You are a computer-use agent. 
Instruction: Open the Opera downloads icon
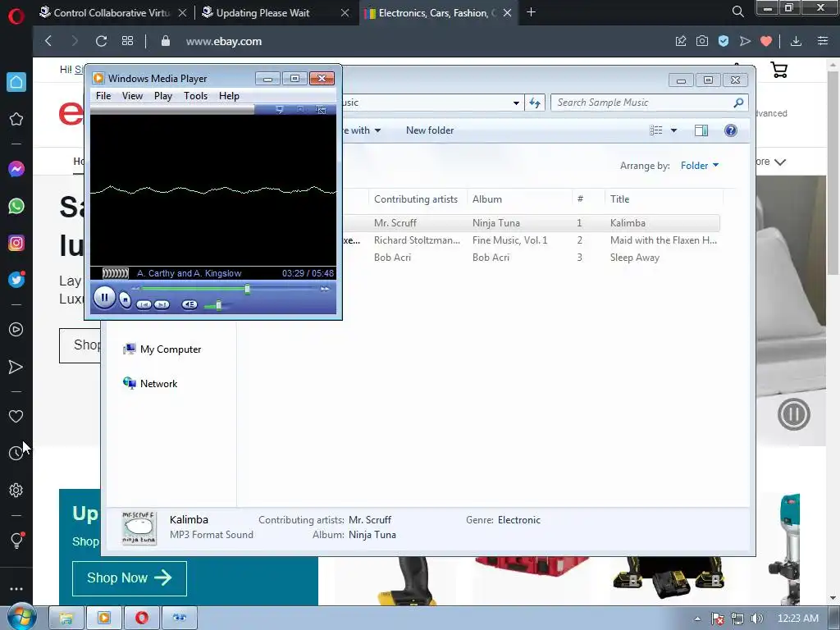pyautogui.click(x=796, y=41)
